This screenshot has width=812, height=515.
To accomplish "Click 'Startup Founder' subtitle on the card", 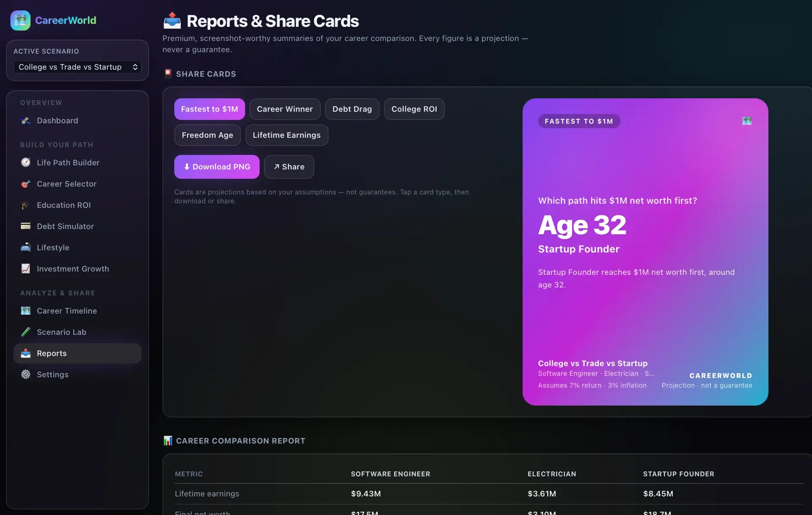I will [x=579, y=249].
